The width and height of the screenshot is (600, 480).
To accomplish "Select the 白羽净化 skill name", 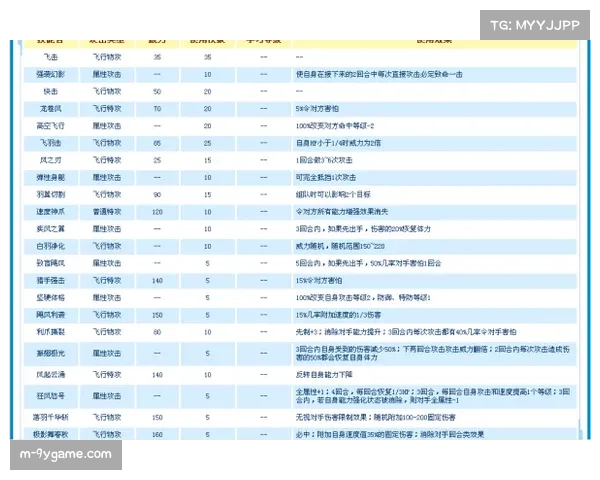I will (51, 246).
